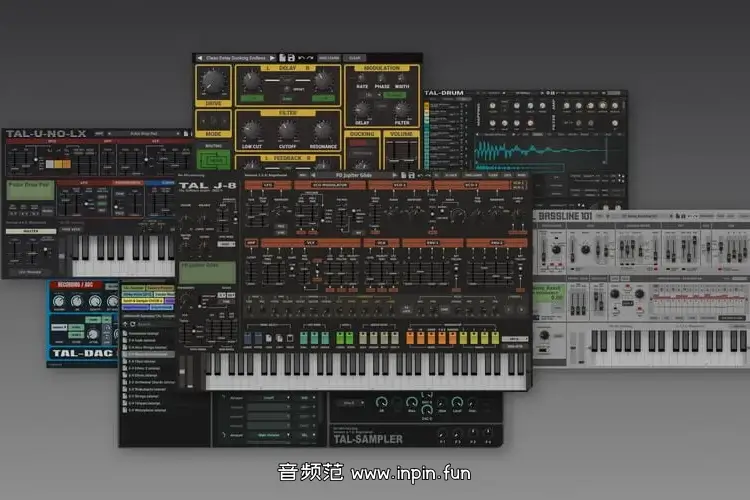Click the LFO section header in TAL J-8
The image size is (750, 500).
point(268,185)
